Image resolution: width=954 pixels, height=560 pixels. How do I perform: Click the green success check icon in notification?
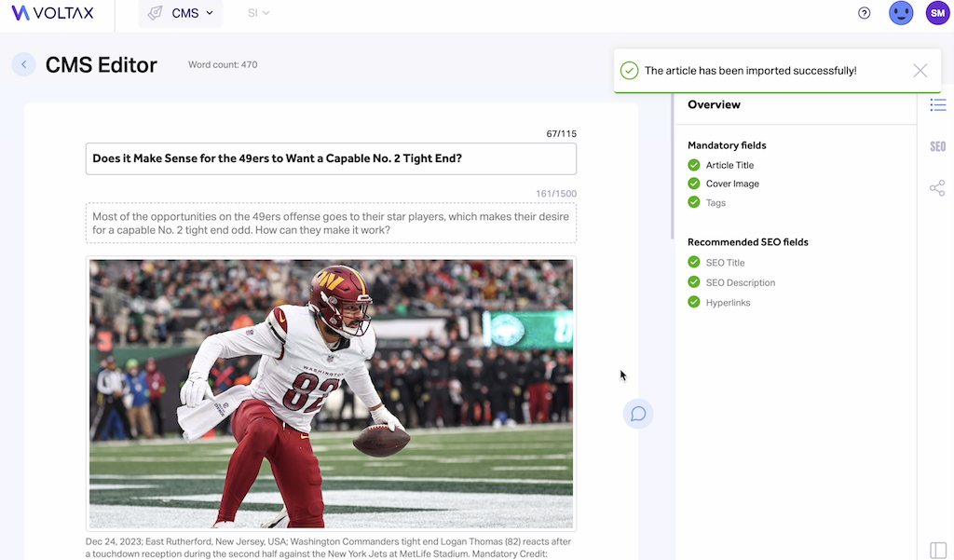(629, 71)
